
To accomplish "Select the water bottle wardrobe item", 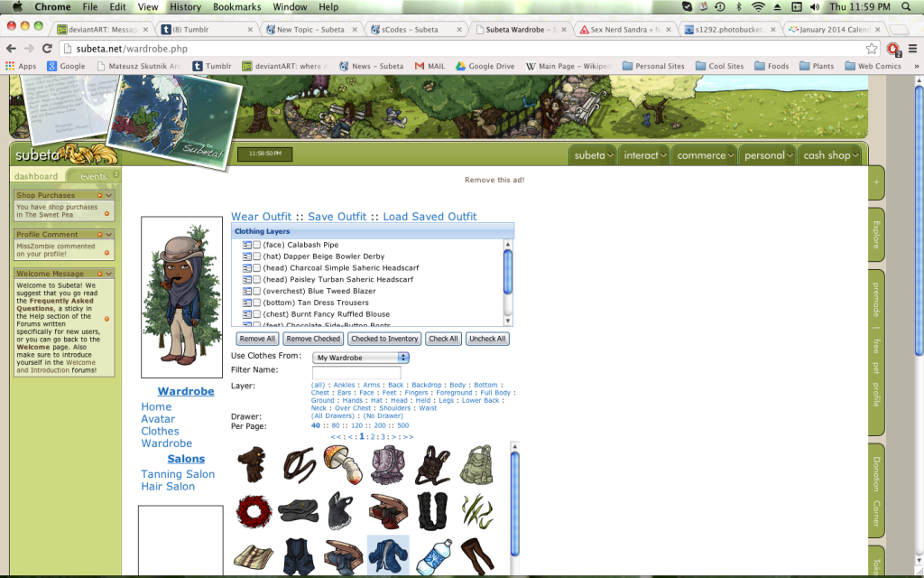I will (x=431, y=555).
